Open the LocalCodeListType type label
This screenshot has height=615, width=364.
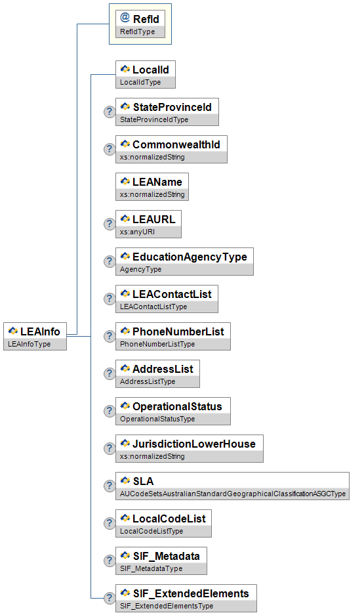[152, 531]
